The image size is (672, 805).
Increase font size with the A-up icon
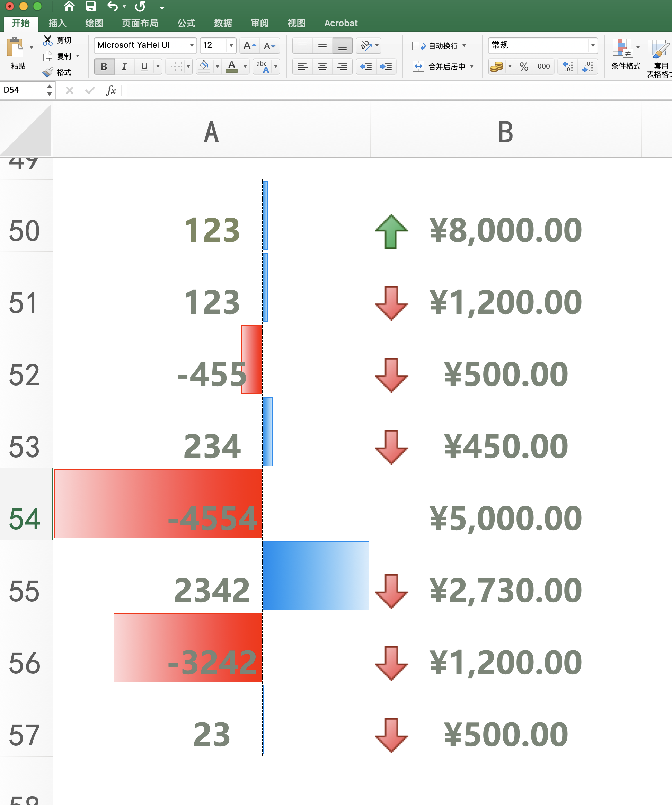coord(247,45)
